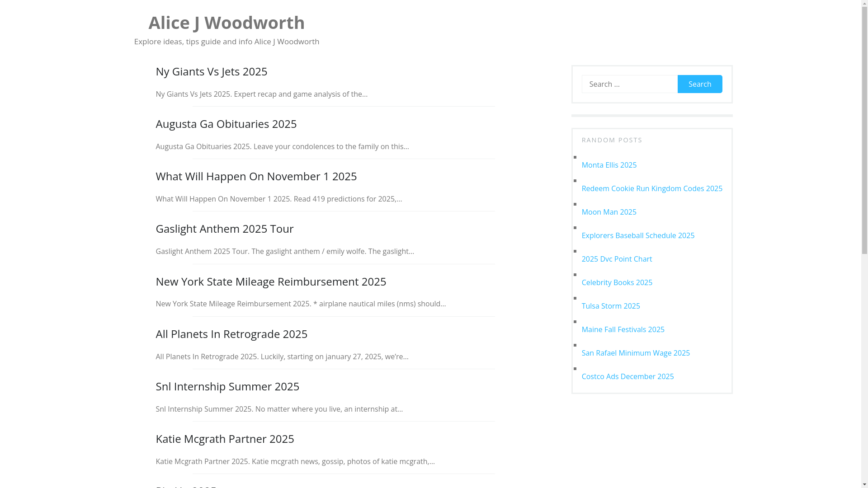Open All Planets In Retrograde 2025 post
868x488 pixels.
[x=231, y=334]
